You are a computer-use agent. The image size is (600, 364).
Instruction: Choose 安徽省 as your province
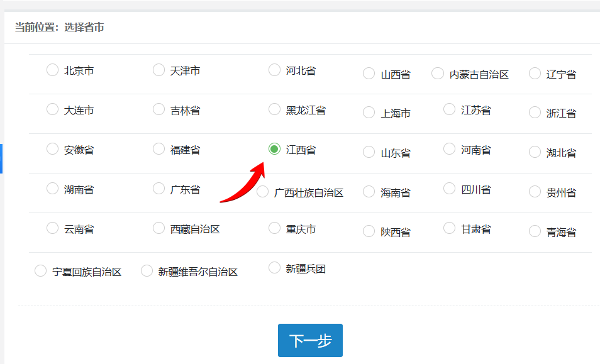click(x=52, y=149)
